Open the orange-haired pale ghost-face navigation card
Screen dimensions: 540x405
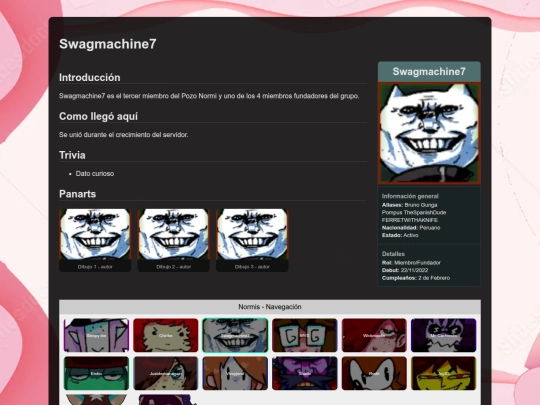(x=235, y=373)
